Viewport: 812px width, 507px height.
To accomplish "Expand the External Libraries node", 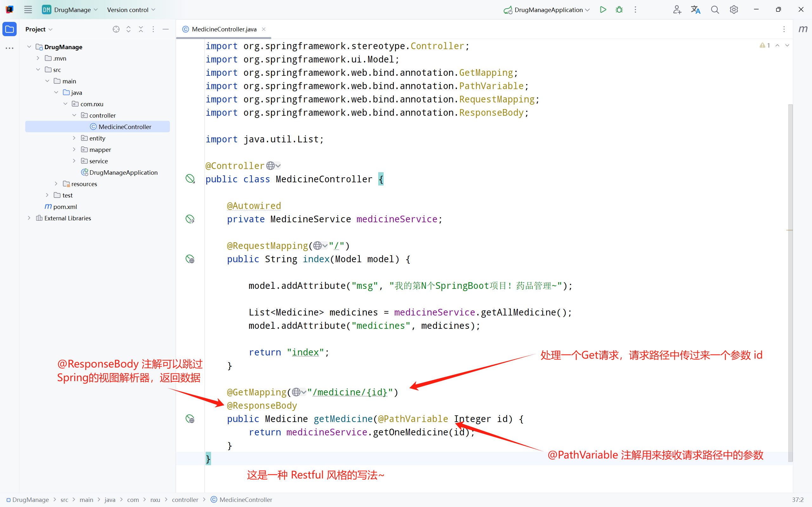I will click(x=29, y=218).
